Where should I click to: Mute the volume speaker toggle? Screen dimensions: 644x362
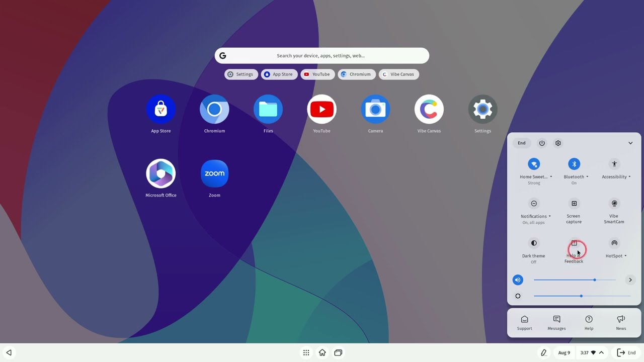pyautogui.click(x=518, y=280)
